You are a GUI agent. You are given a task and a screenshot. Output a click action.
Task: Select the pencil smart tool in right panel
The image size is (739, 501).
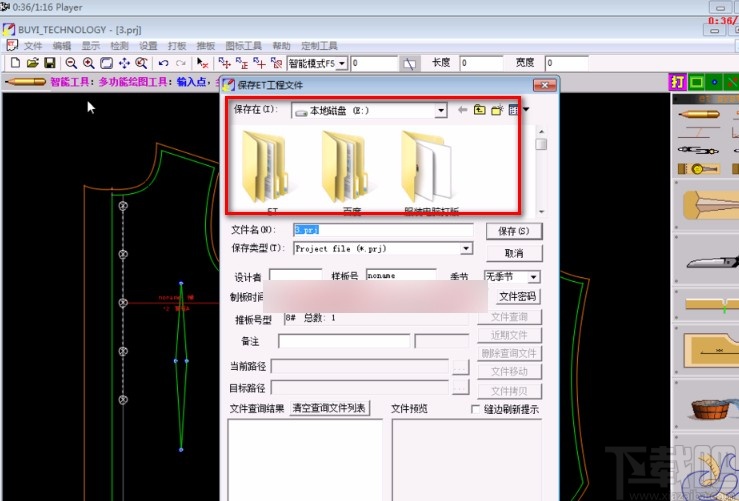698,114
